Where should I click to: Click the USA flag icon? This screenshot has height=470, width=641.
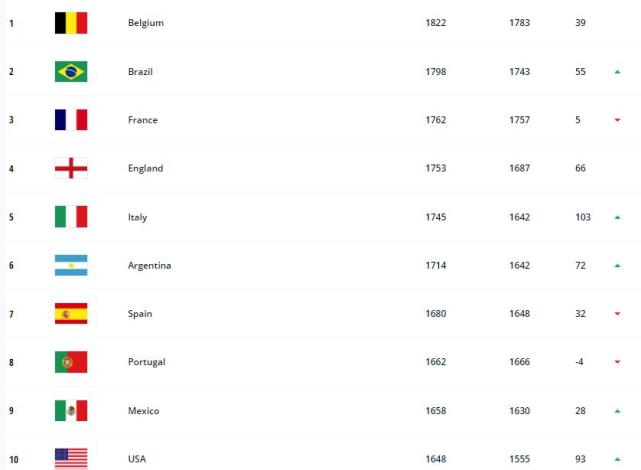(71, 458)
